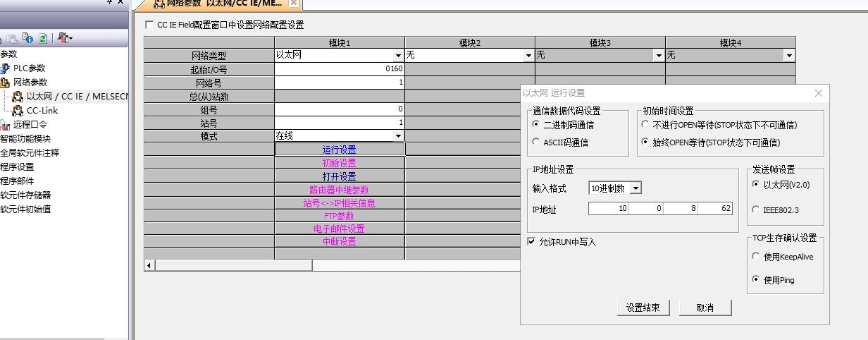Click the 设置结束 button
This screenshot has height=340, width=868.
[x=643, y=308]
